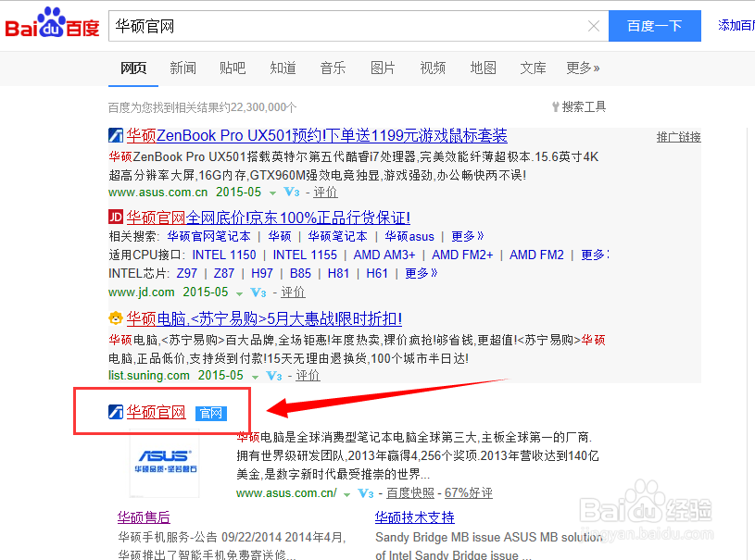
Task: Open the 文库 tab
Action: point(533,68)
